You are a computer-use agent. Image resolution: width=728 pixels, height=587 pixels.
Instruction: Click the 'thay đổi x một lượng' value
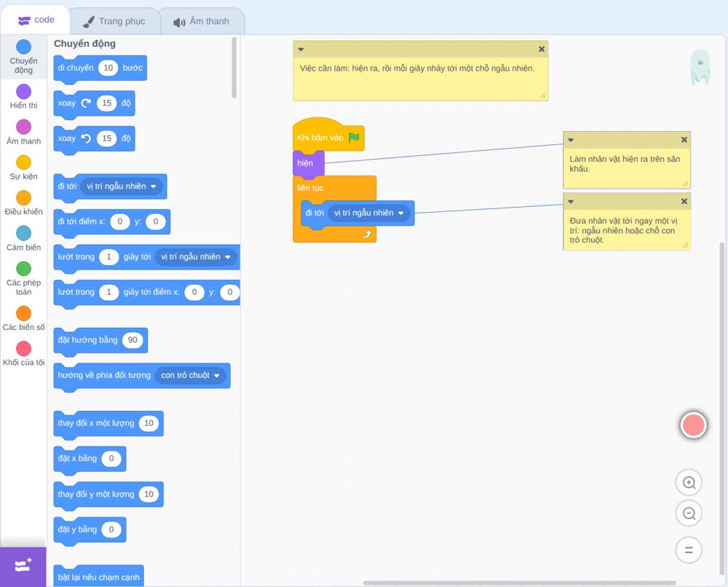pyautogui.click(x=149, y=423)
